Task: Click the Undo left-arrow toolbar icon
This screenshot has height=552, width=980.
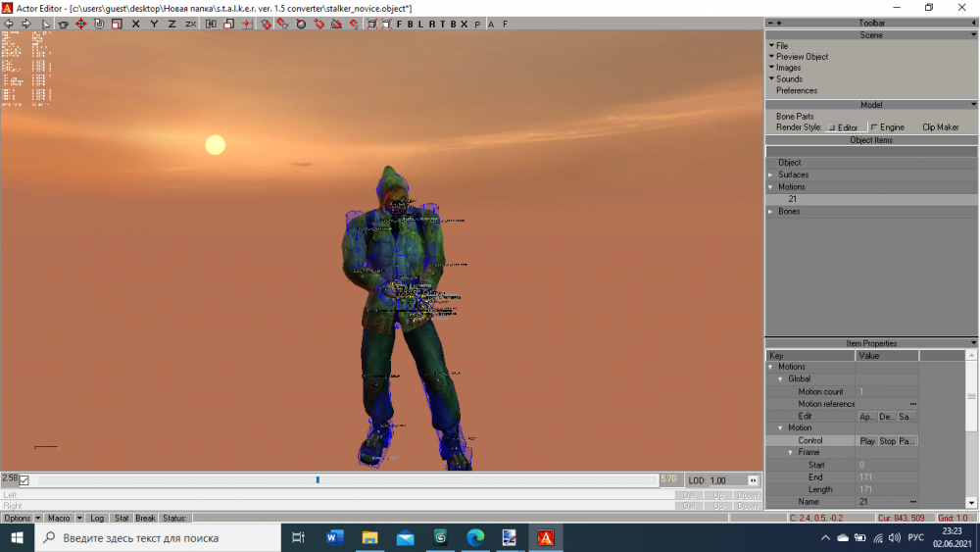Action: pyautogui.click(x=8, y=24)
